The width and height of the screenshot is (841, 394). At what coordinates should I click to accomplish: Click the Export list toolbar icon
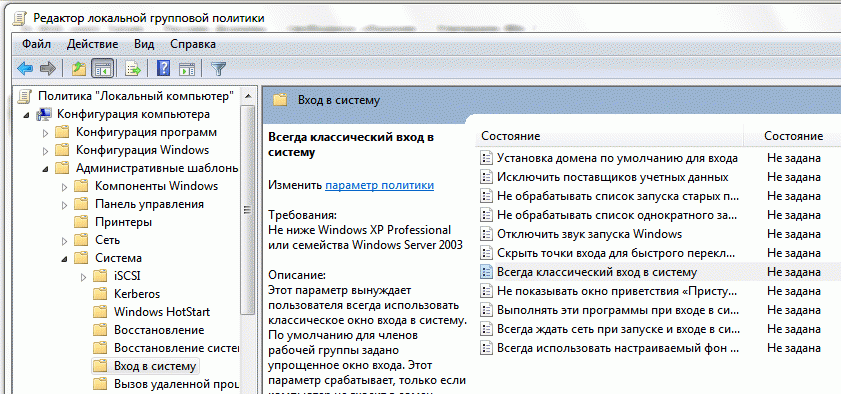pyautogui.click(x=132, y=69)
